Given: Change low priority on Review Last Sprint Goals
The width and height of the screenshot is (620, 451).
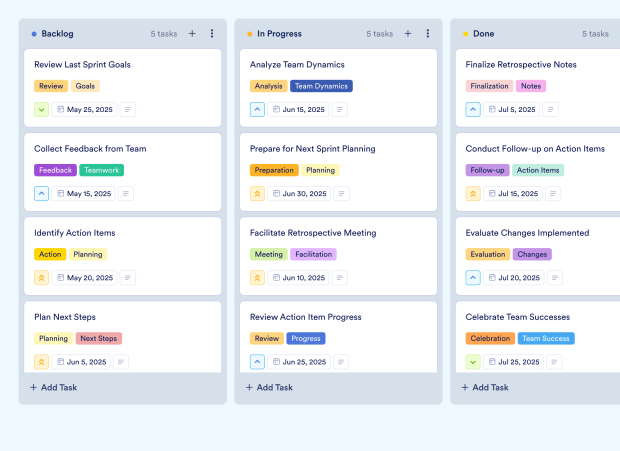Looking at the screenshot, I should click(x=42, y=109).
